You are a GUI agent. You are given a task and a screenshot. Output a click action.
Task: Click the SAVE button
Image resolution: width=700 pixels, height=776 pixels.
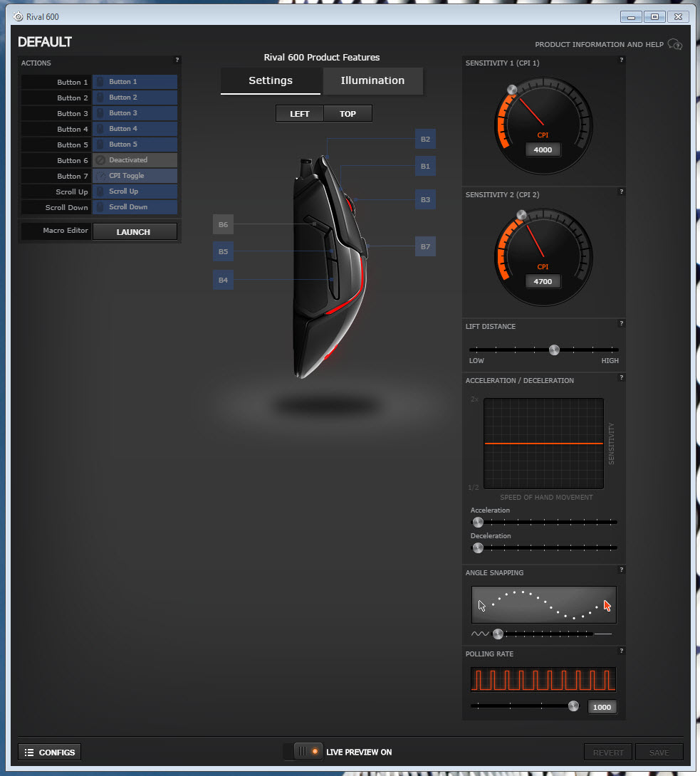659,753
